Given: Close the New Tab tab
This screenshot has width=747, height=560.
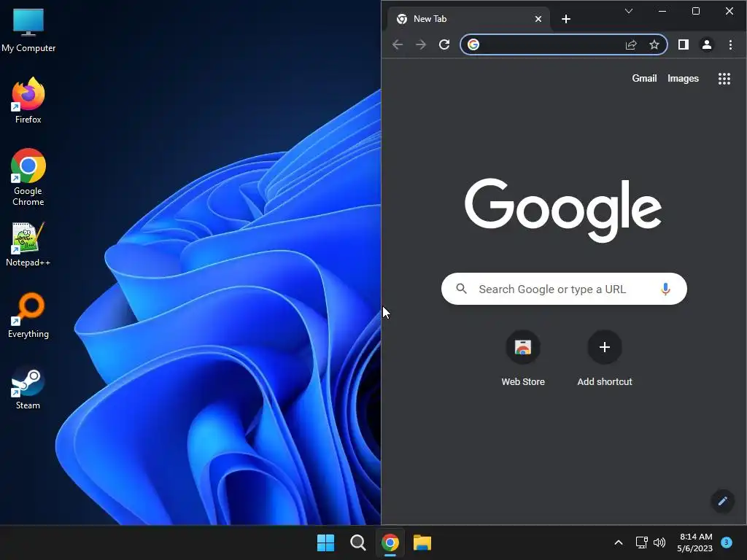Looking at the screenshot, I should coord(538,19).
